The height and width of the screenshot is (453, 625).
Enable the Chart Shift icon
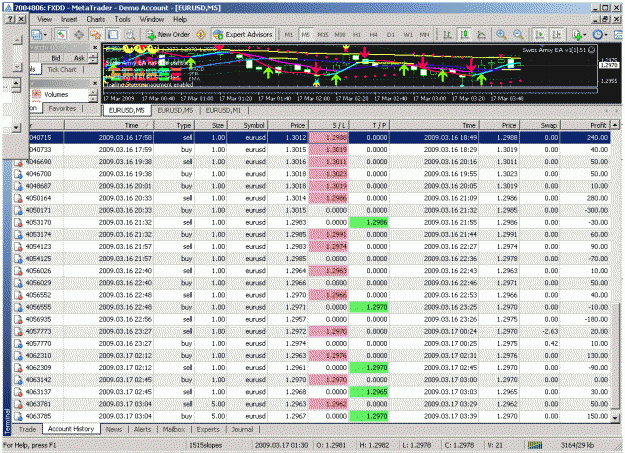[557, 35]
